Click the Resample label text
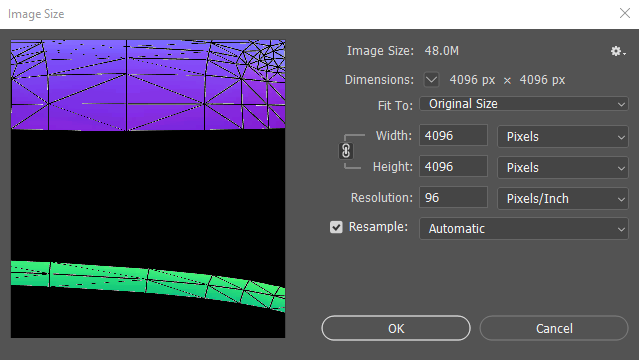This screenshot has width=639, height=360. click(x=378, y=227)
